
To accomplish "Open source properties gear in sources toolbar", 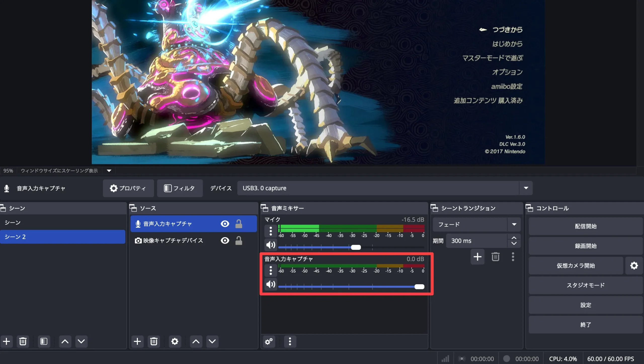I will click(175, 341).
